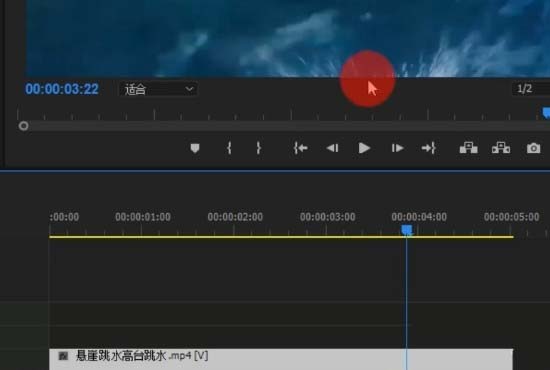Screen dimensions: 550x370
Task: Click the Lift button icon
Action: coord(469,148)
